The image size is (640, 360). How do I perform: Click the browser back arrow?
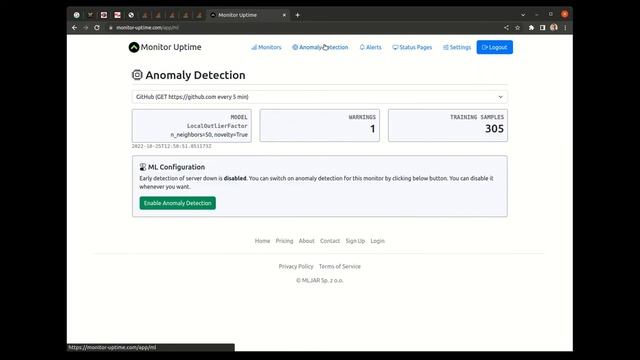click(x=74, y=28)
